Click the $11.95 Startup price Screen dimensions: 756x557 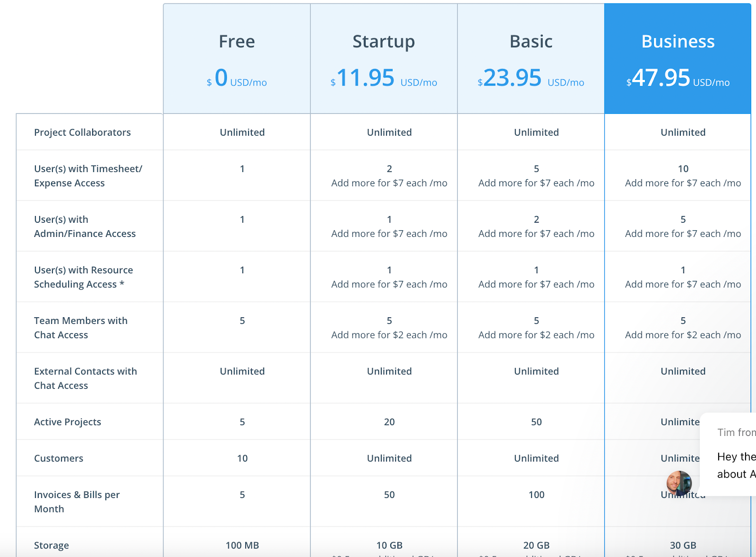(x=384, y=78)
